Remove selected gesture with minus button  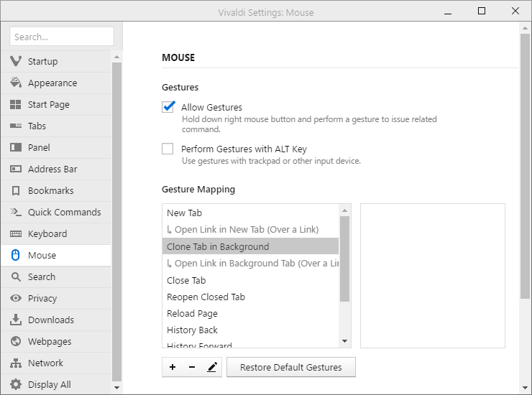(x=192, y=367)
